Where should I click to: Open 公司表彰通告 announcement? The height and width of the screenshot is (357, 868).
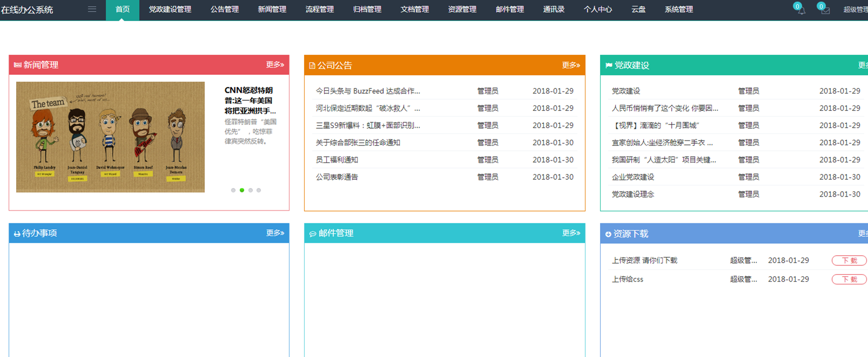coord(337,177)
